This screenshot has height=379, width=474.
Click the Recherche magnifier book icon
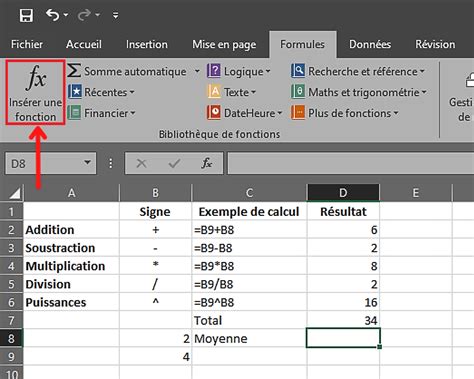298,71
